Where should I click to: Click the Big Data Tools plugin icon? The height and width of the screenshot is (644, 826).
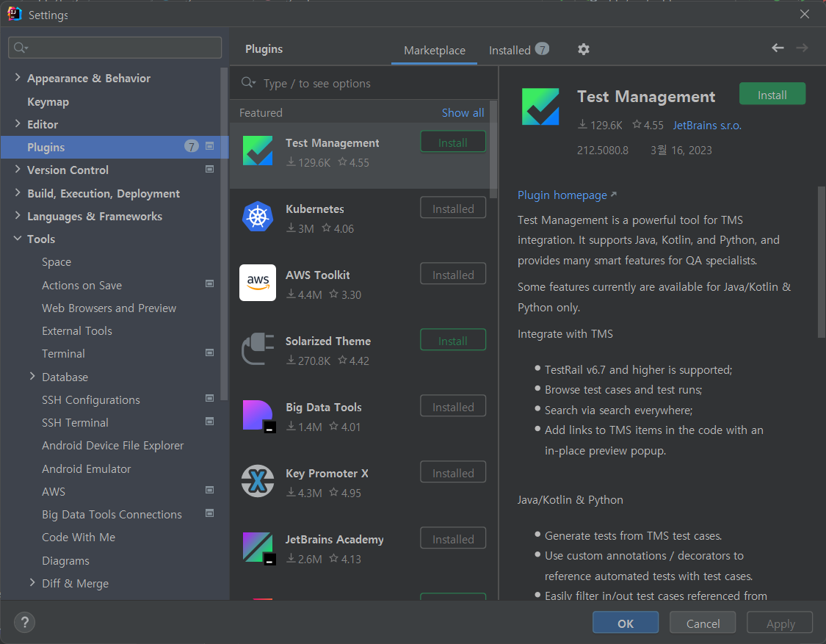coord(258,416)
